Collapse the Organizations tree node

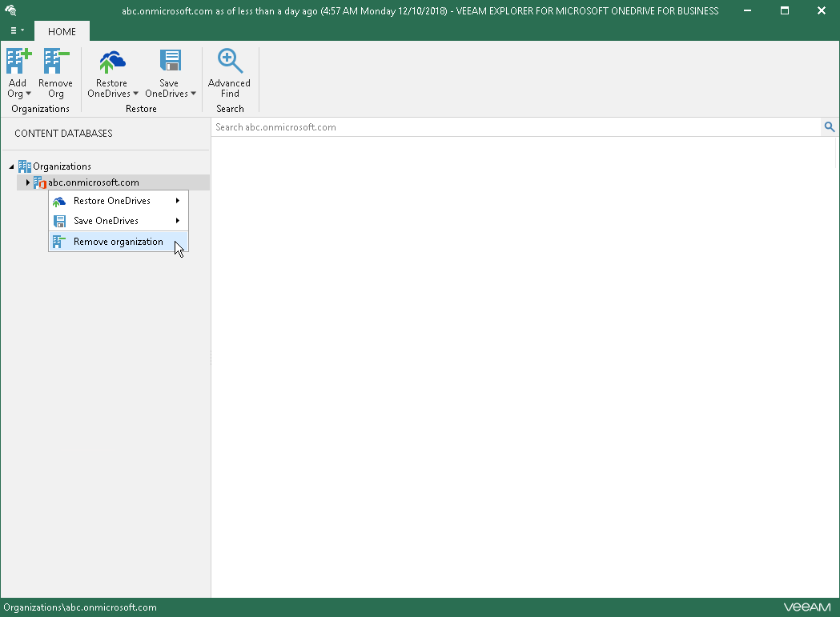[11, 166]
